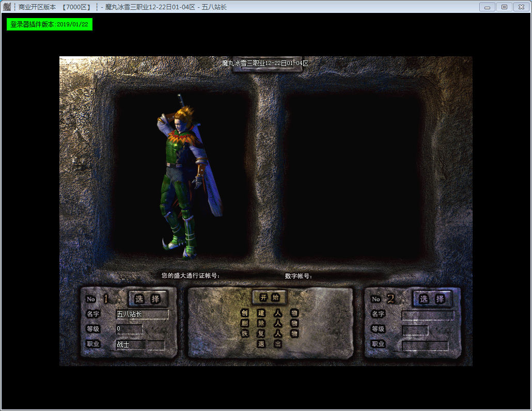Click the 您的盛大通行证帐号 text
The height and width of the screenshot is (411, 532).
tap(191, 276)
